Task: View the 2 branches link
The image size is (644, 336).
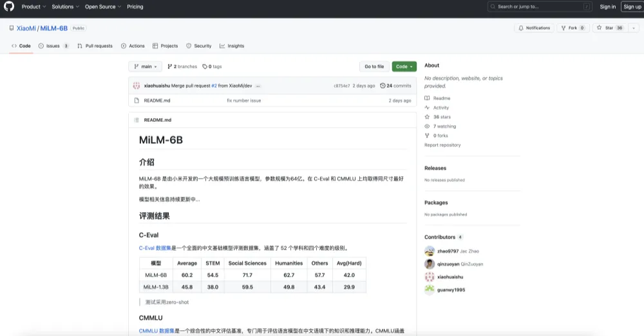Action: [182, 66]
